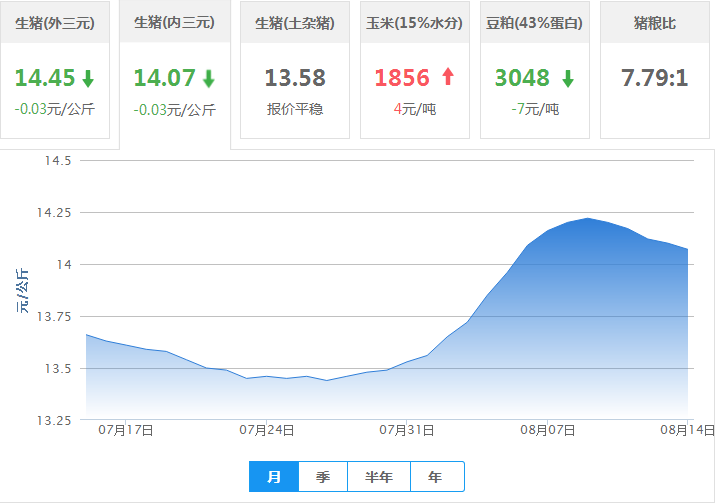The width and height of the screenshot is (716, 504).
Task: Switch to the 猪粮比 tab
Action: (x=655, y=23)
